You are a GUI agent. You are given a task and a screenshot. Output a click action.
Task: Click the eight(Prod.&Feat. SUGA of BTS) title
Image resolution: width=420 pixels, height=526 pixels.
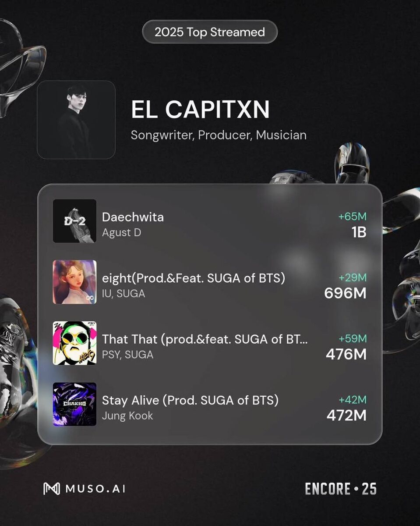(x=194, y=278)
